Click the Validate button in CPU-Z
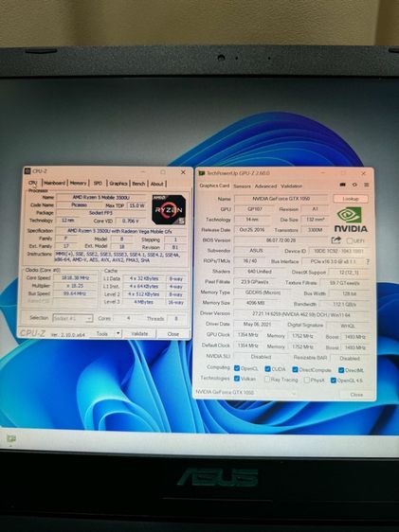 click(139, 334)
